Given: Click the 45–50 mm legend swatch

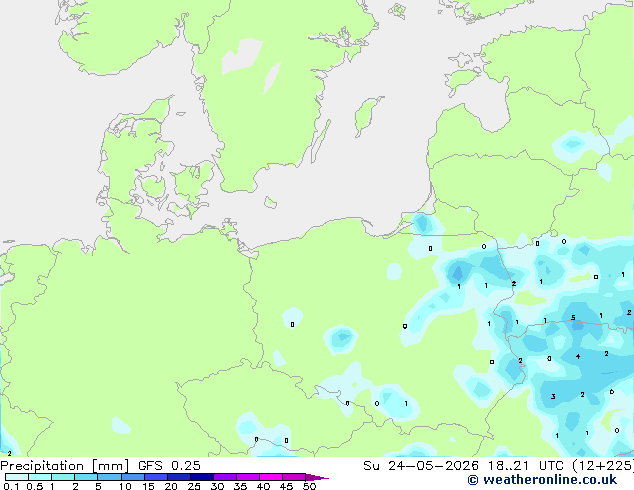Looking at the screenshot, I should pos(294,477).
